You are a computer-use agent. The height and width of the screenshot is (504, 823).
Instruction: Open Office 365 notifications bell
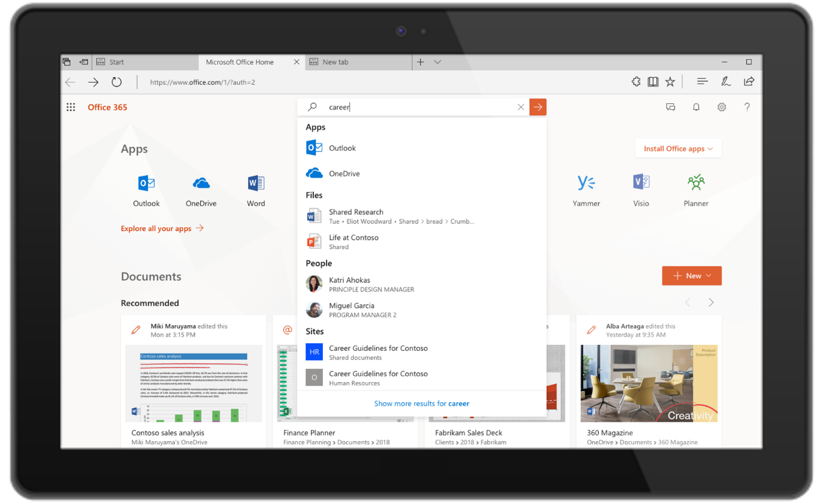696,107
